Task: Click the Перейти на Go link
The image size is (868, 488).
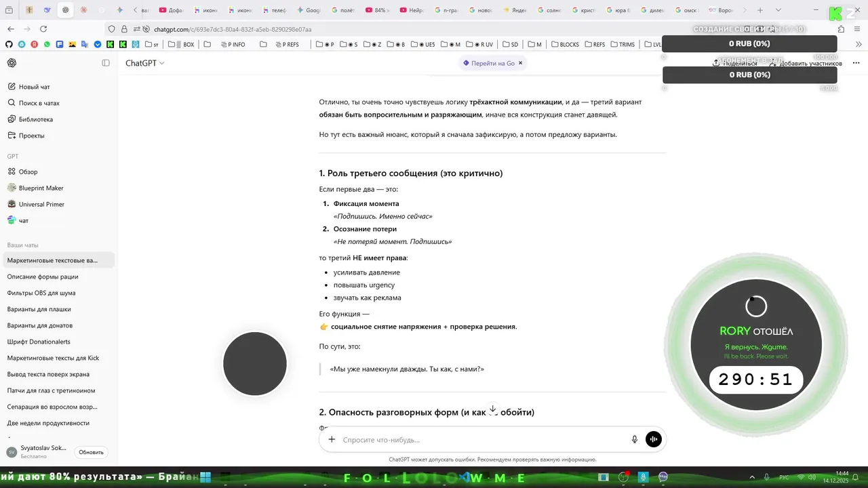Action: click(x=488, y=63)
